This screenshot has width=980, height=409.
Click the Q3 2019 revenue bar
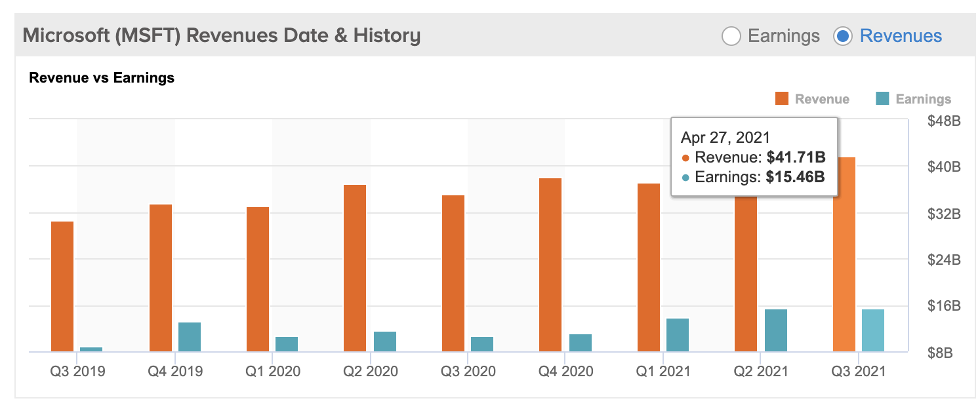pyautogui.click(x=62, y=286)
